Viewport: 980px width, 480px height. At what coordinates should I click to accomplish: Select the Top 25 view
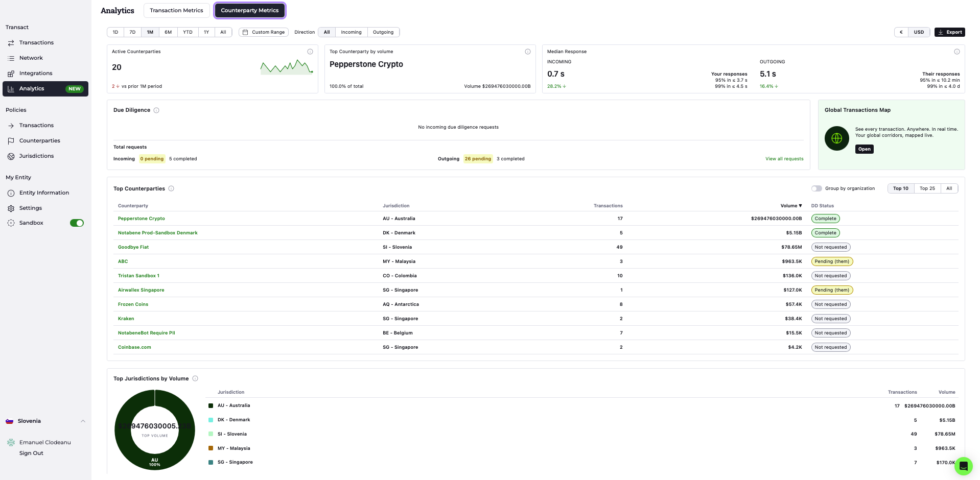tap(927, 188)
